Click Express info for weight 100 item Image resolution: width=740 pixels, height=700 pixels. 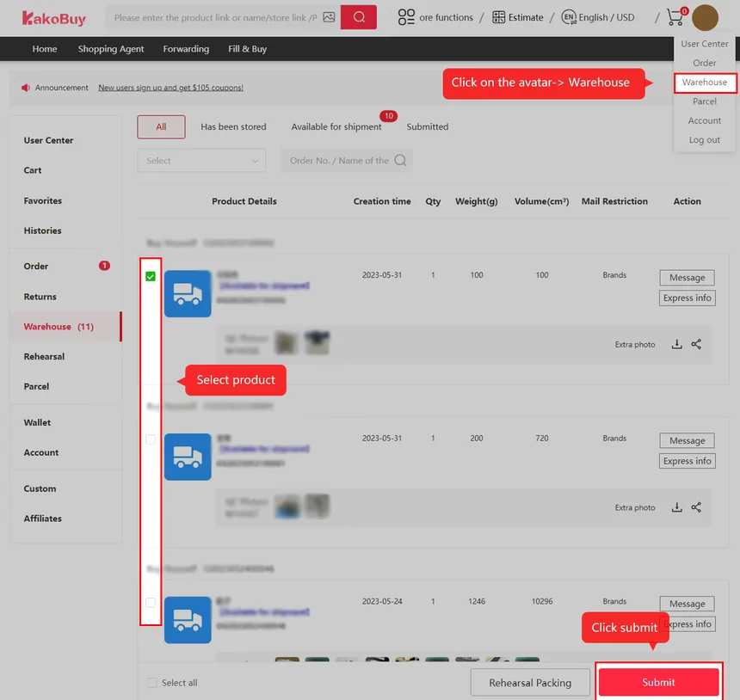[688, 298]
